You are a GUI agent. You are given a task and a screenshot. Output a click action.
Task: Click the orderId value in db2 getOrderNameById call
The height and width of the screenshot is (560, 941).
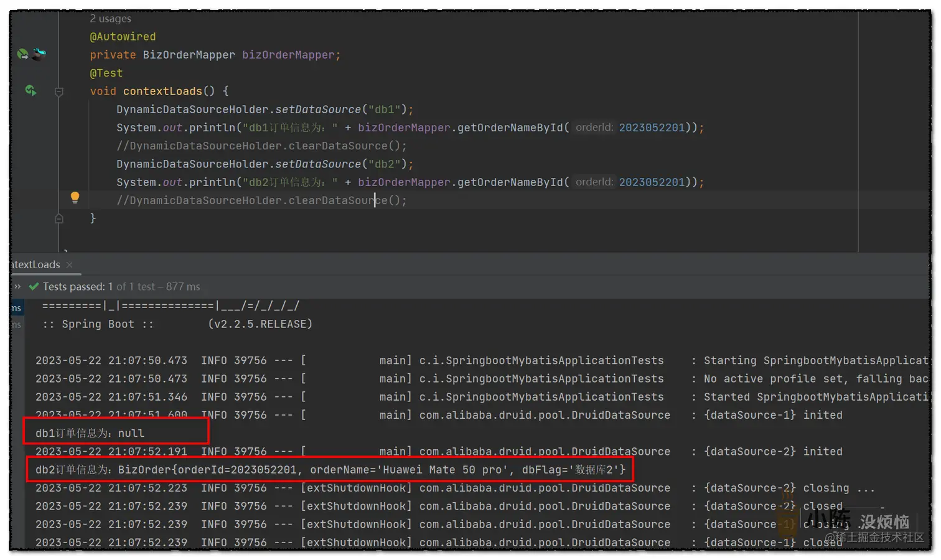pos(652,182)
